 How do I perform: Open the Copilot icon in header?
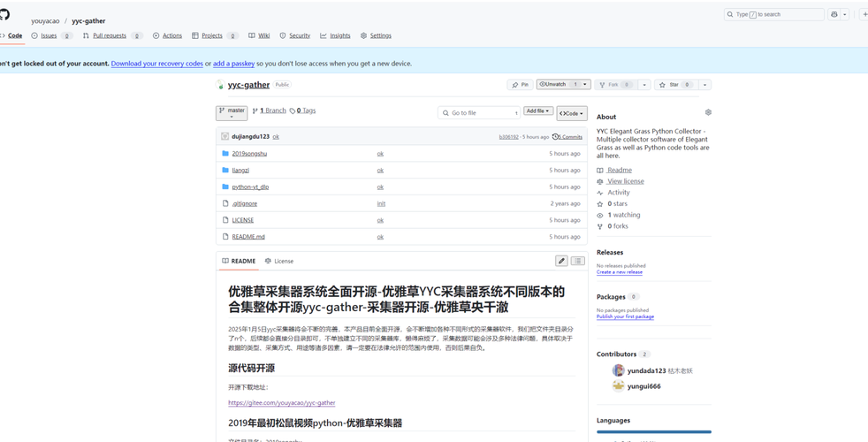[834, 14]
